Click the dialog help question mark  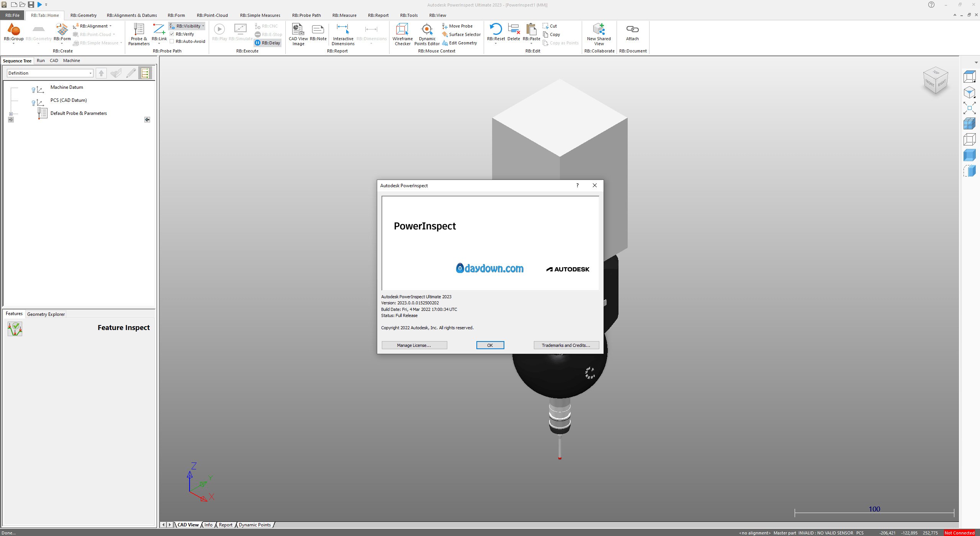tap(577, 185)
